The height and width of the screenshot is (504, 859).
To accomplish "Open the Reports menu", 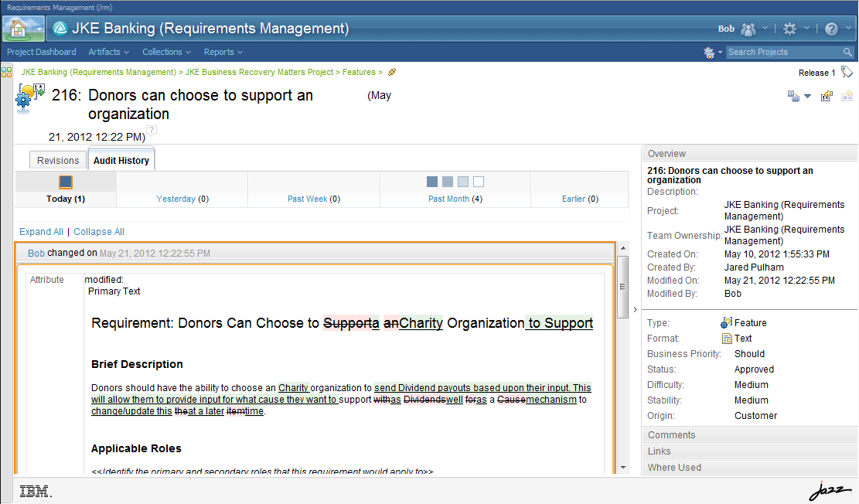I will (223, 52).
